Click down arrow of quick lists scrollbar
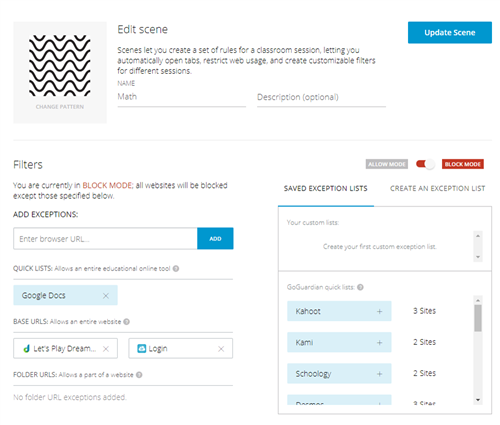 click(x=478, y=400)
